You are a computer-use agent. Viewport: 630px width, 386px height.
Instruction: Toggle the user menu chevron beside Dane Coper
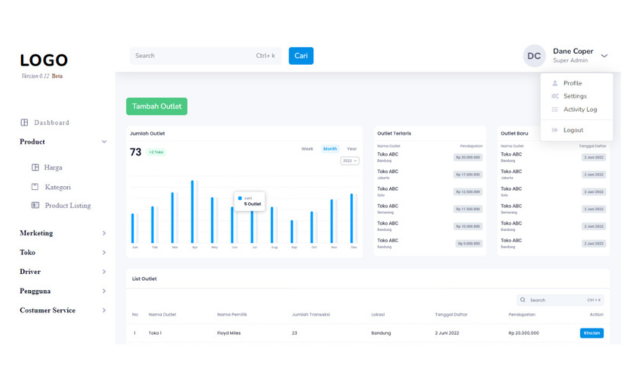pyautogui.click(x=604, y=56)
